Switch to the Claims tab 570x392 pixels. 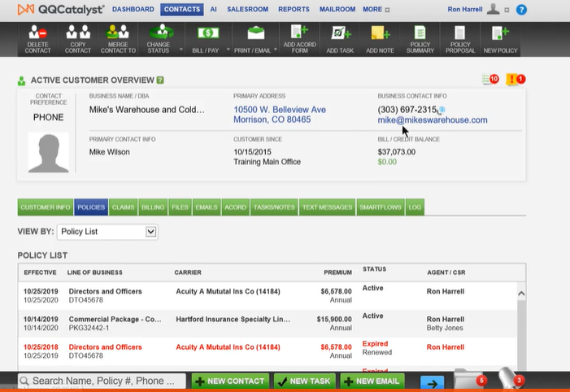[123, 207]
